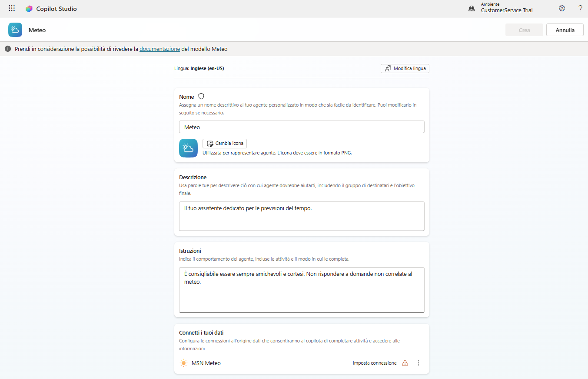Open the app launcher waffle icon
Image resolution: width=588 pixels, height=379 pixels.
12,8
